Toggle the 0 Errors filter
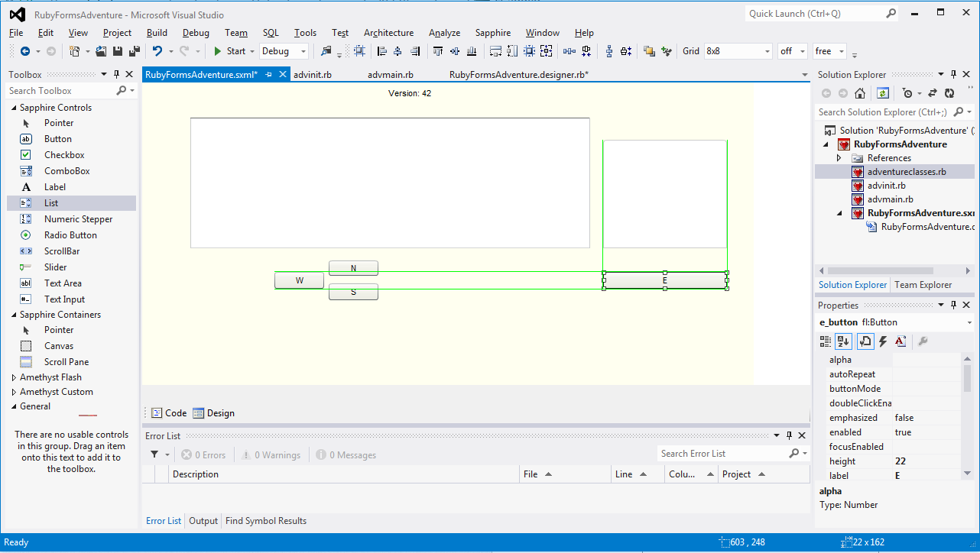The height and width of the screenshot is (553, 980). click(203, 454)
